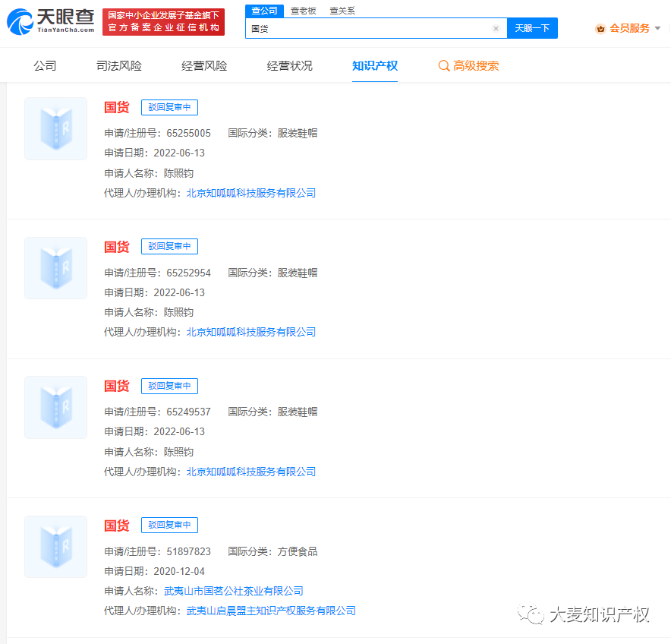Select registration number 65252954
This screenshot has width=671, height=644.
pyautogui.click(x=189, y=273)
